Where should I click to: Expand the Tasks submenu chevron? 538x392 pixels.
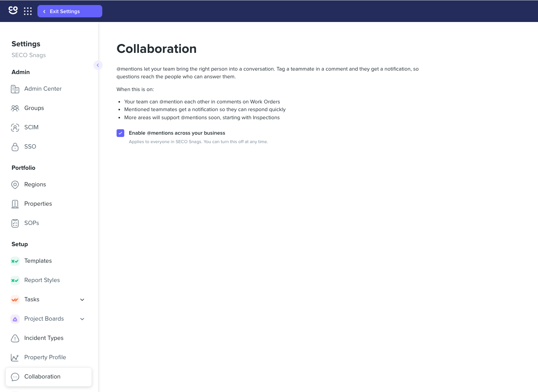click(x=82, y=300)
